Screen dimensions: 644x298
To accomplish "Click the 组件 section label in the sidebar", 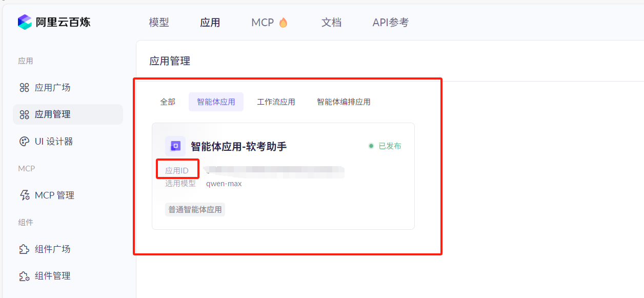I will [x=26, y=222].
